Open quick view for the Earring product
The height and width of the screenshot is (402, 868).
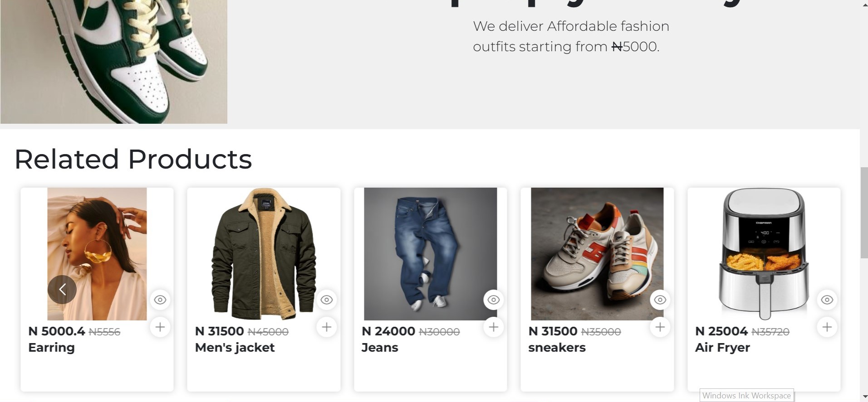coord(160,300)
